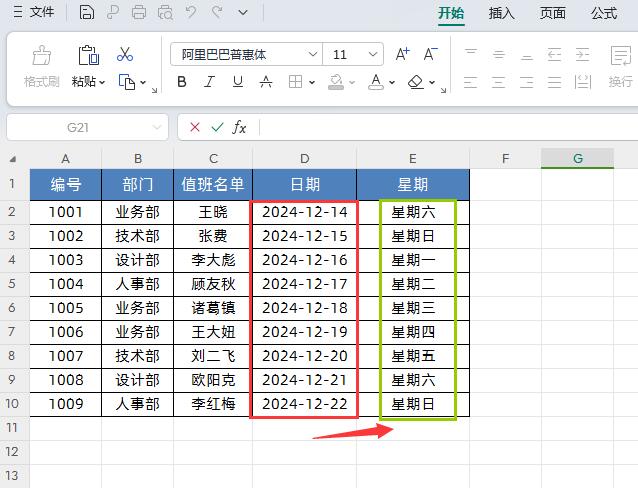Screen dimensions: 638x488
Task: Click the Format Painter (格式刷) brush icon
Action: coord(42,55)
